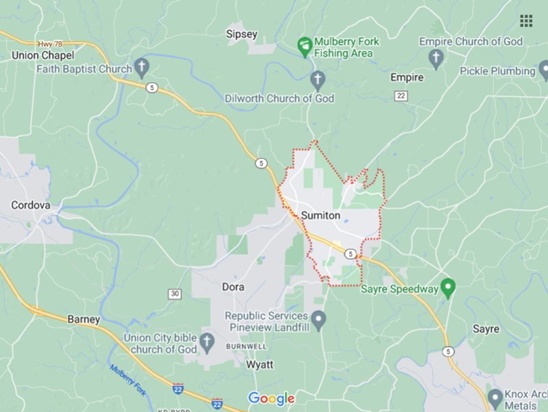Click the Dilworth Church of God pin
This screenshot has height=412, width=548.
pos(318,81)
